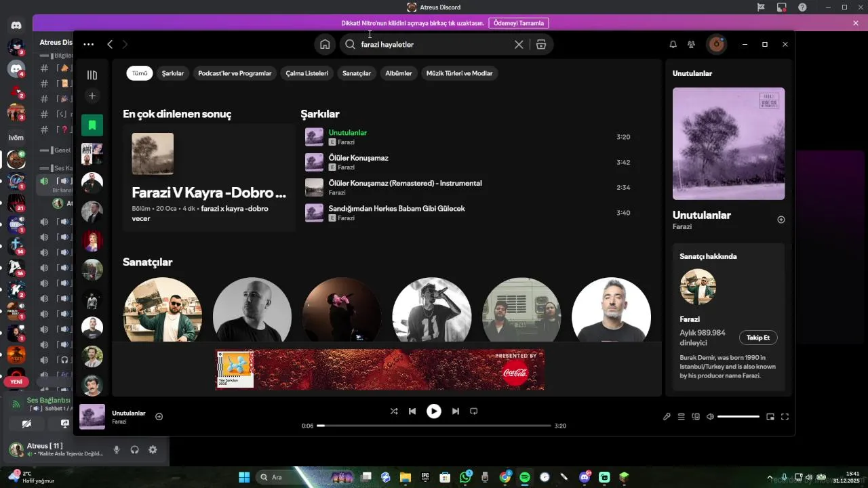868x488 pixels.
Task: Mute the Discord microphone
Action: [x=117, y=449]
